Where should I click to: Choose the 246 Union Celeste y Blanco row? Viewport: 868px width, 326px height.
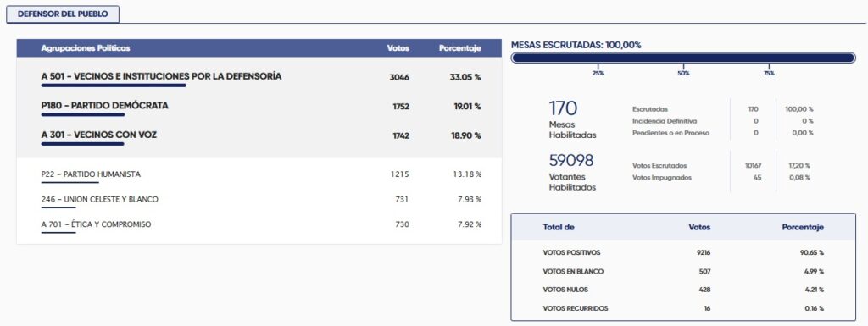[x=259, y=200]
